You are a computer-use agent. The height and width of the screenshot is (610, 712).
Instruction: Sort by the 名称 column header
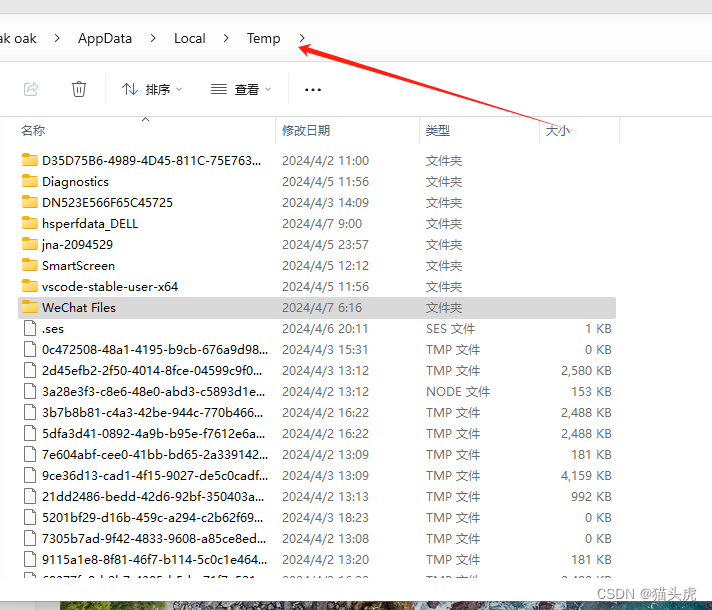point(33,131)
